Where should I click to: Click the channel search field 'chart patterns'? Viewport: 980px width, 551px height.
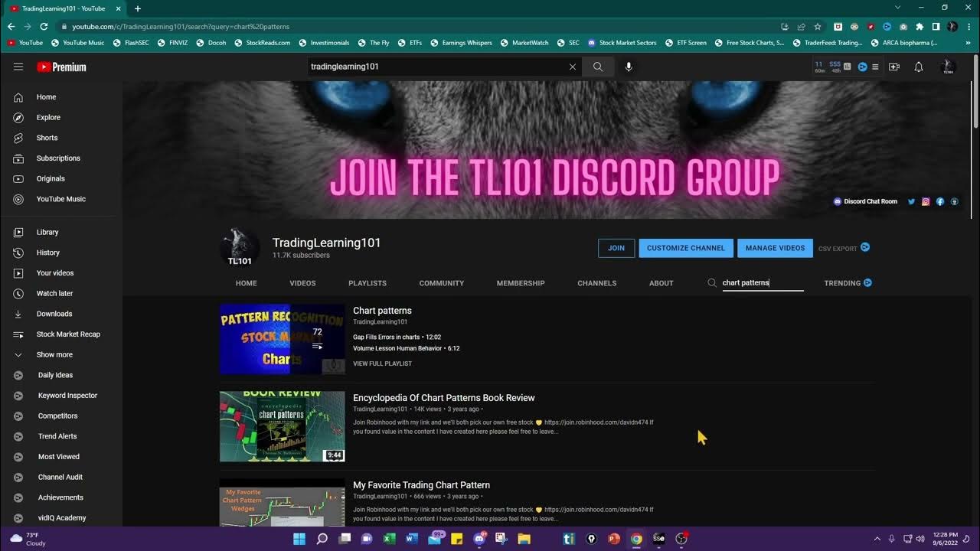click(763, 282)
